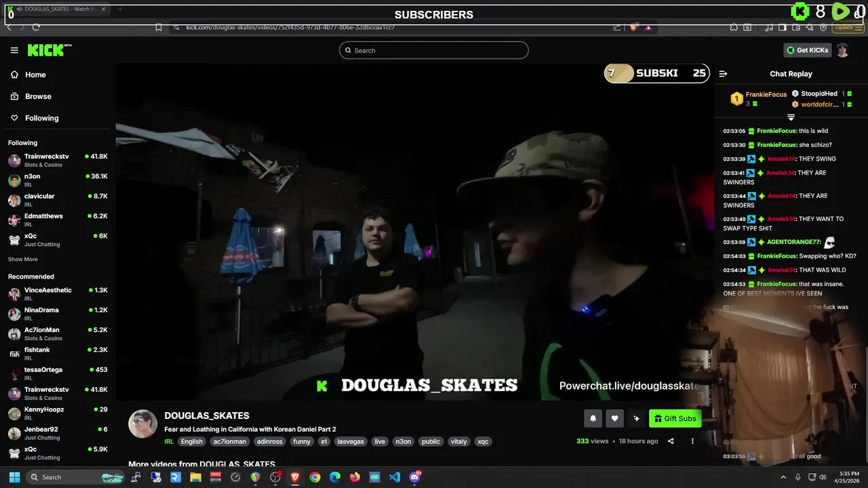The height and width of the screenshot is (488, 868).
Task: Open File Explorer from the taskbar
Action: tap(195, 477)
